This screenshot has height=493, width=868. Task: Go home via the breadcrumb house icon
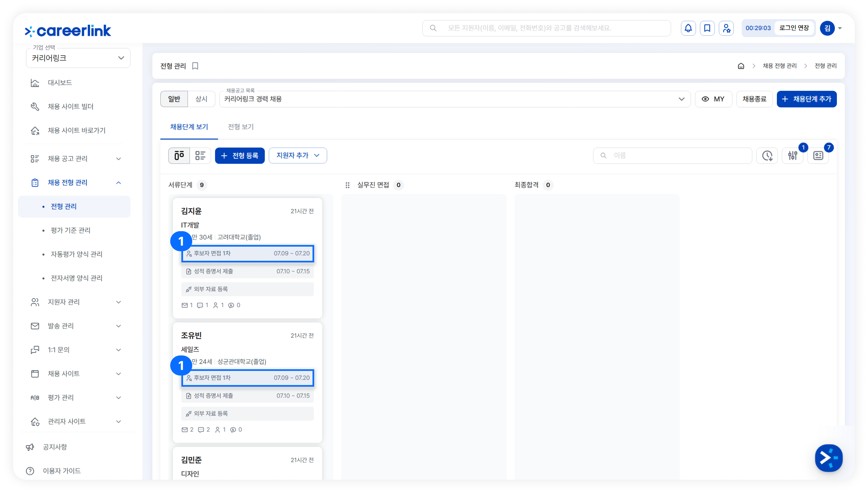tap(741, 66)
